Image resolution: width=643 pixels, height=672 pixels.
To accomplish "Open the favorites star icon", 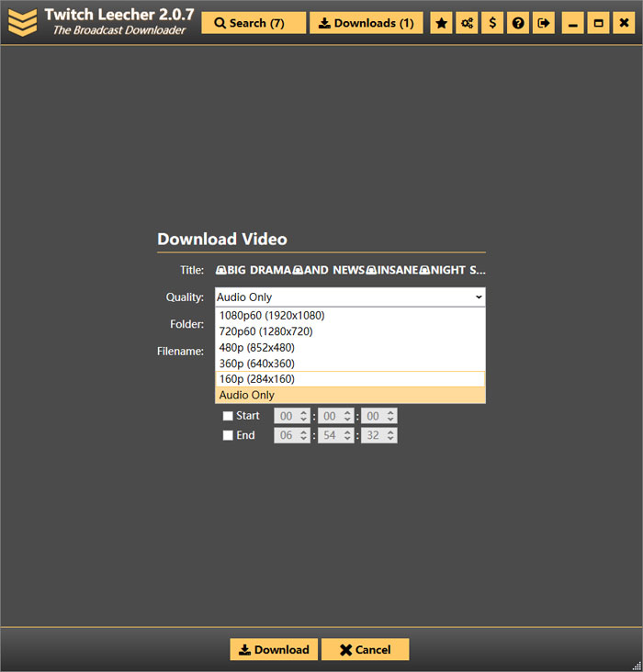I will 441,23.
